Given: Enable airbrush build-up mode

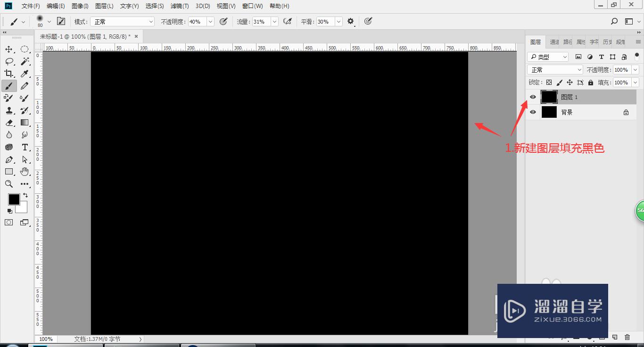Looking at the screenshot, I should click(x=288, y=21).
